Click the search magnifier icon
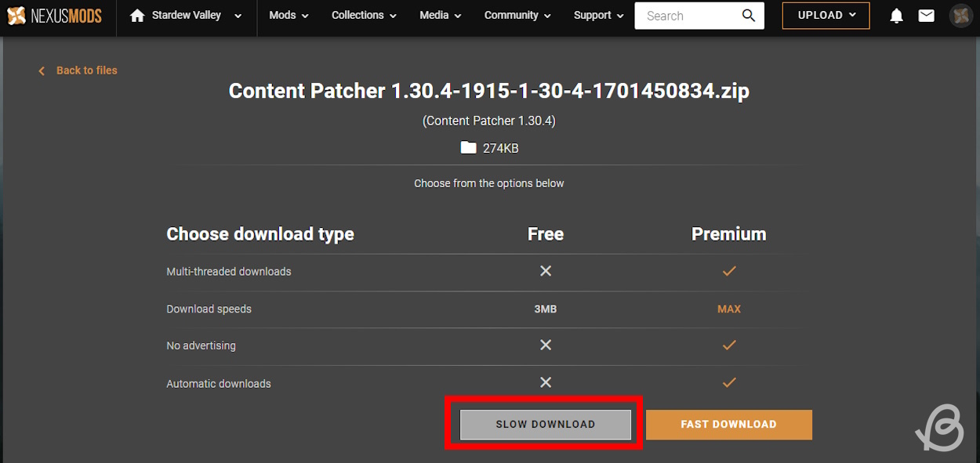This screenshot has height=463, width=980. click(749, 16)
